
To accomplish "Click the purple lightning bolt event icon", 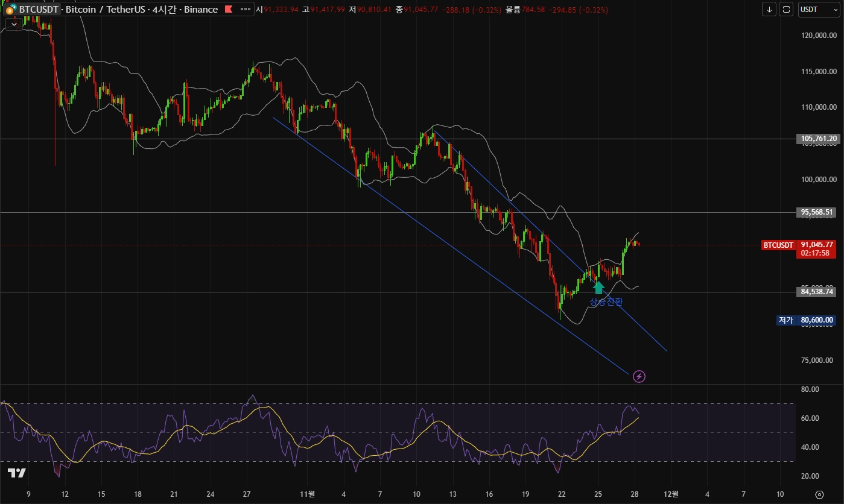I will 639,377.
